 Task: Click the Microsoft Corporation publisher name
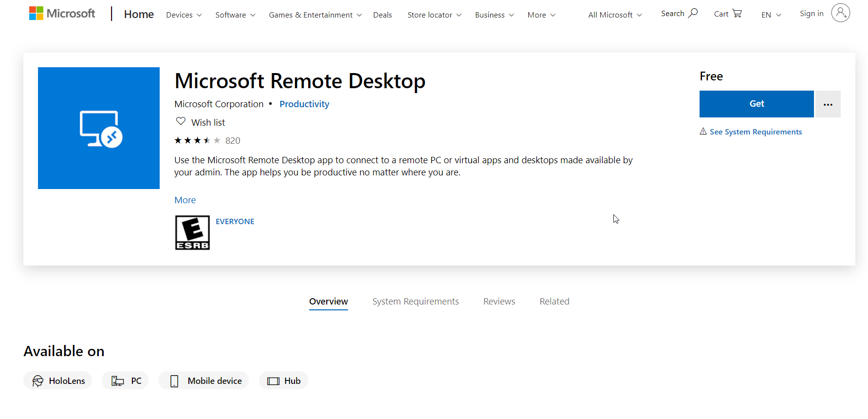[219, 104]
